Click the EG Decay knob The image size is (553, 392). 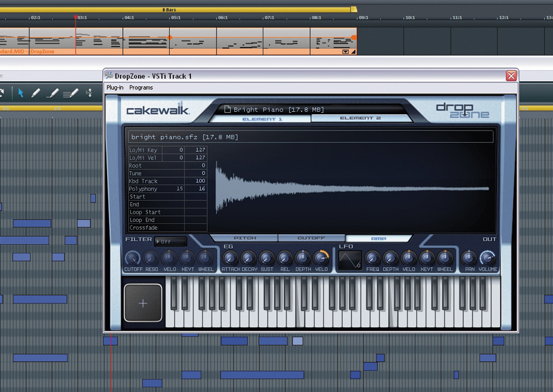pyautogui.click(x=248, y=258)
